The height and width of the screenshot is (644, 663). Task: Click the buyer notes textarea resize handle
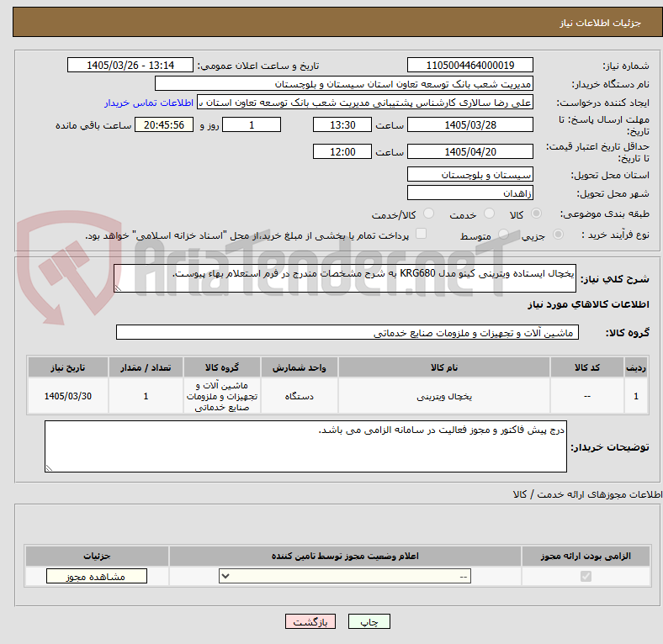click(x=49, y=467)
